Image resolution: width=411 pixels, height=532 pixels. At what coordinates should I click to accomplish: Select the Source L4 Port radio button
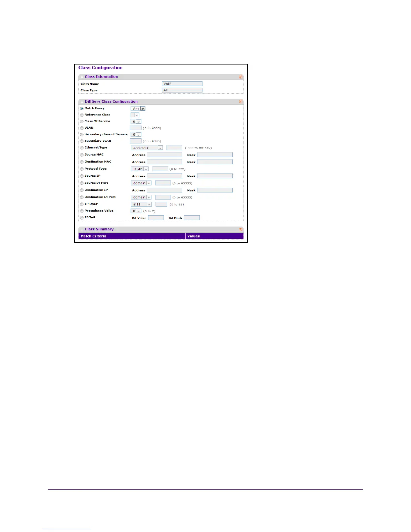tap(82, 183)
